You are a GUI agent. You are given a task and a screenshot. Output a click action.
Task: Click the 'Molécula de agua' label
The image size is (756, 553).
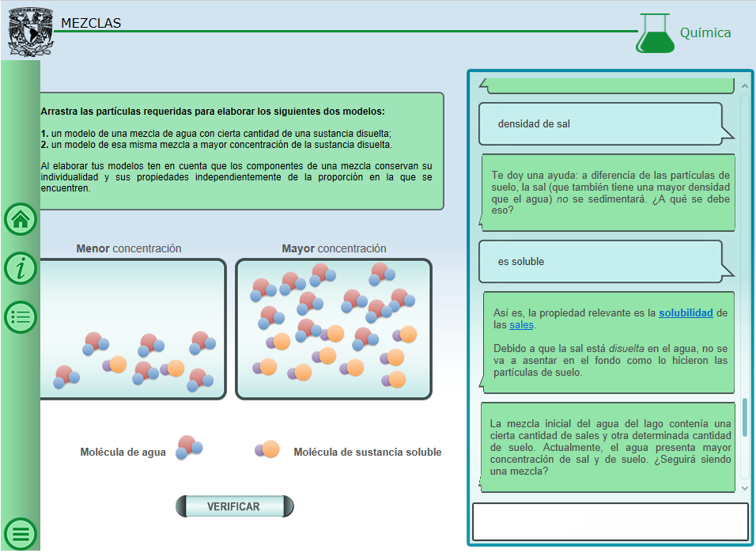click(123, 453)
